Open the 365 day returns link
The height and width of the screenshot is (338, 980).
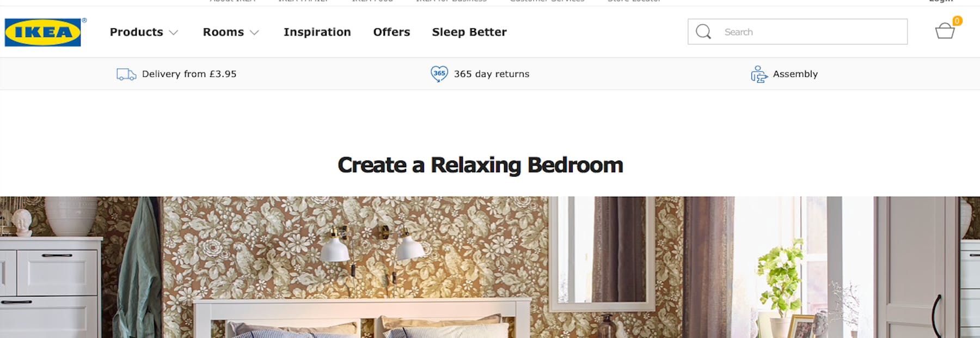point(492,74)
